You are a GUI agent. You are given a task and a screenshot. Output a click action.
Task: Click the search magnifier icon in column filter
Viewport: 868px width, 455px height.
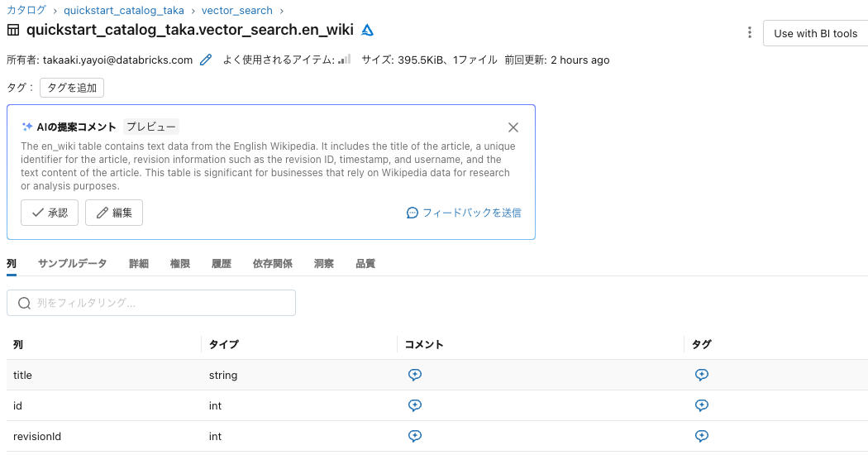pos(24,303)
